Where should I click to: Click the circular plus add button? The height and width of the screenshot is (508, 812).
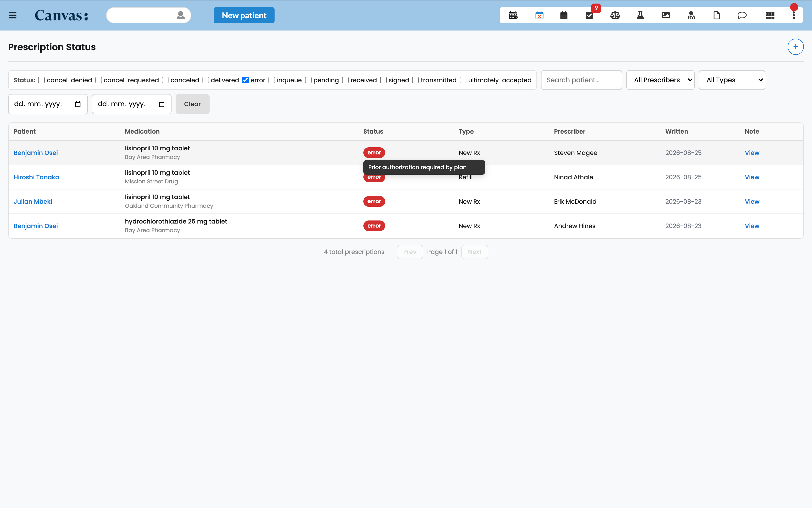[796, 47]
